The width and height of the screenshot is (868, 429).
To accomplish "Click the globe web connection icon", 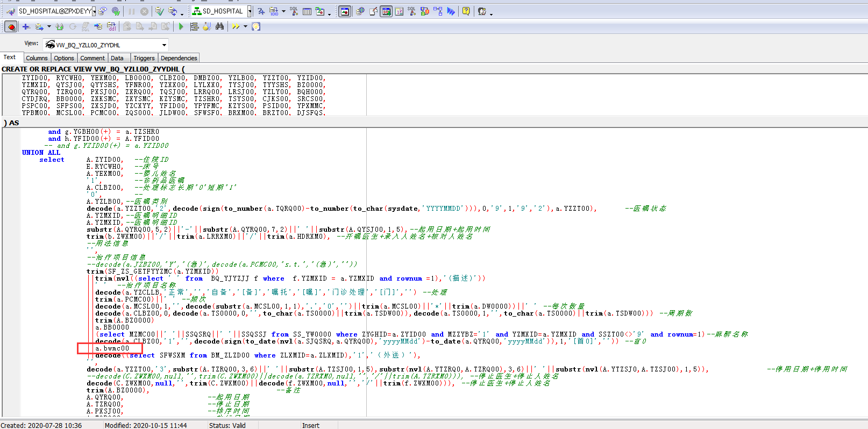I will tap(116, 11).
